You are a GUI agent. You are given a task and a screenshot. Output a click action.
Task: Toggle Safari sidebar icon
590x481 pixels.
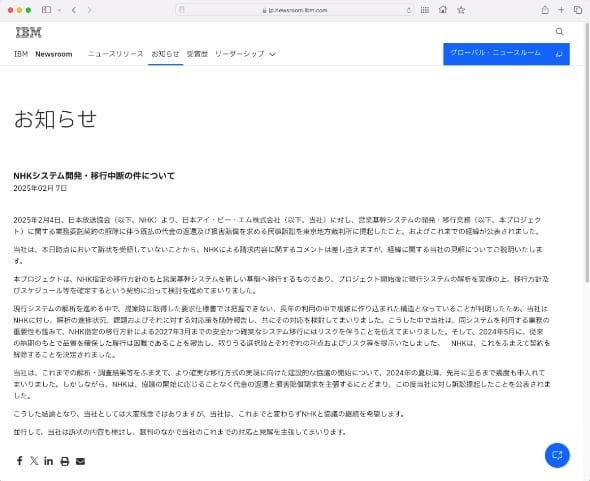pos(47,10)
